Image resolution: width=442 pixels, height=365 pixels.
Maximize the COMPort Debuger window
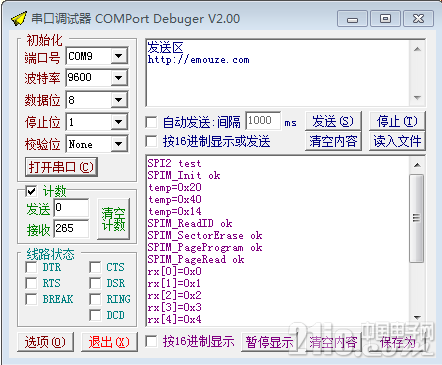tap(385, 18)
